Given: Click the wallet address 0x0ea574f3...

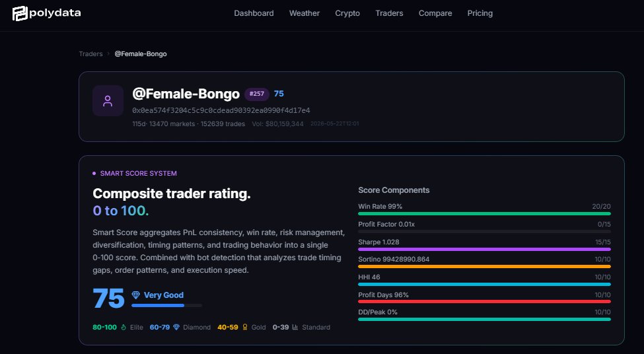Looking at the screenshot, I should point(221,110).
